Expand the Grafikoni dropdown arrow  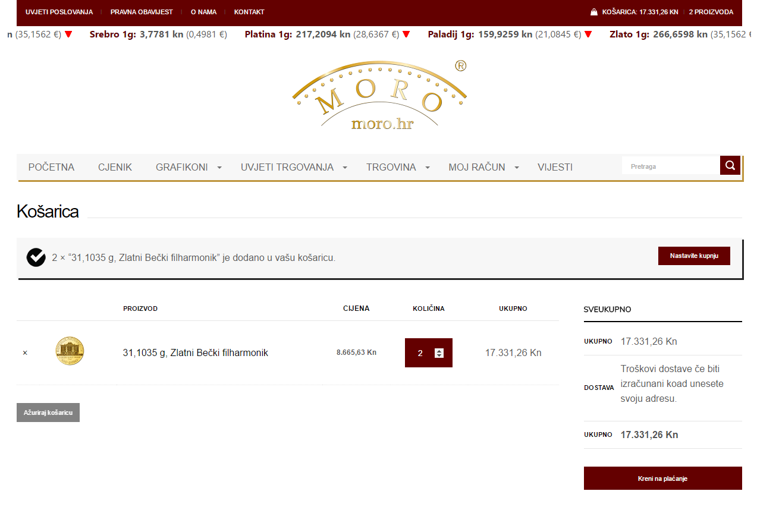pos(219,168)
